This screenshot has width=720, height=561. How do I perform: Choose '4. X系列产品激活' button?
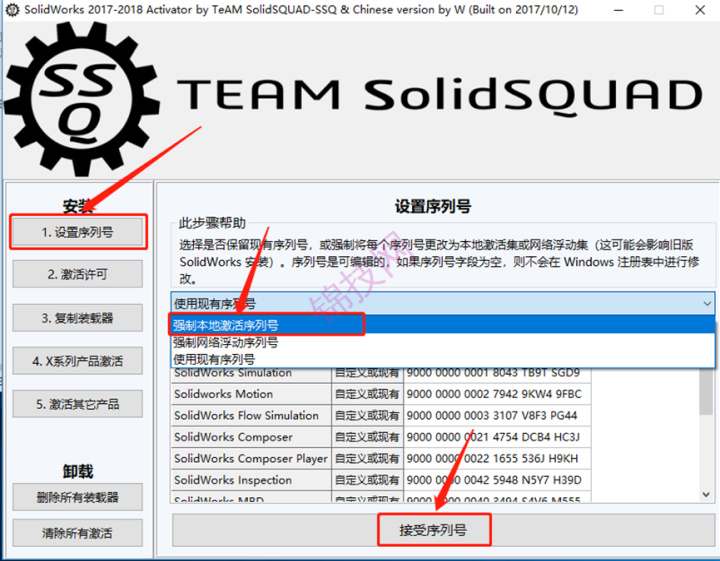[77, 361]
